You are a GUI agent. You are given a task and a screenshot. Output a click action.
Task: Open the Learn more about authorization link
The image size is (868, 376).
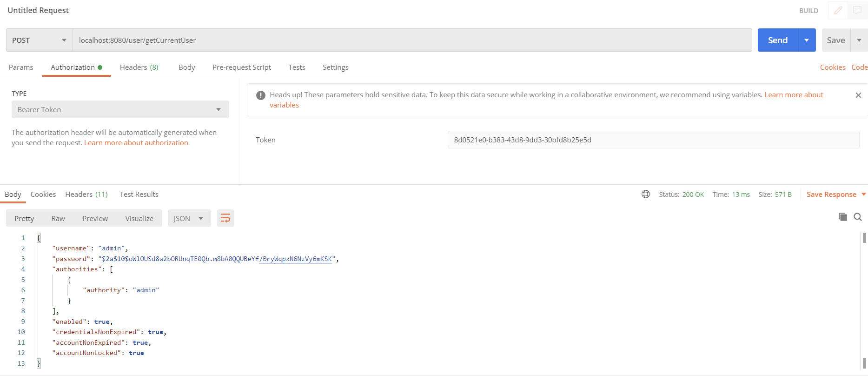point(136,143)
